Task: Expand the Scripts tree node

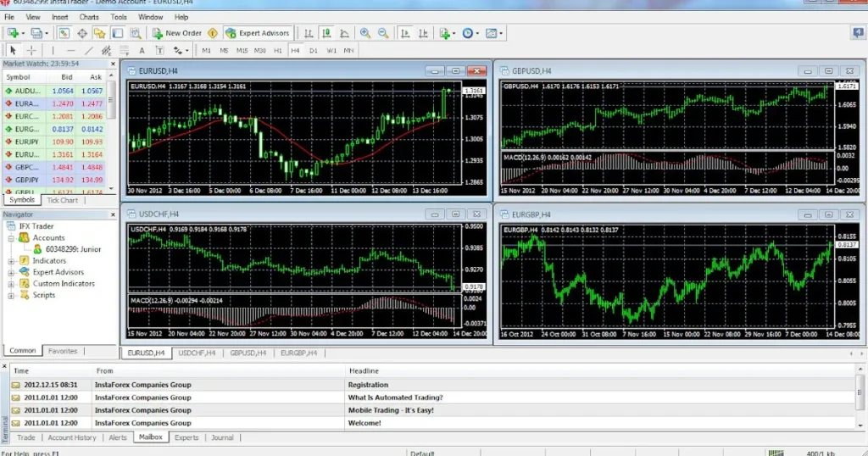Action: 11,296
